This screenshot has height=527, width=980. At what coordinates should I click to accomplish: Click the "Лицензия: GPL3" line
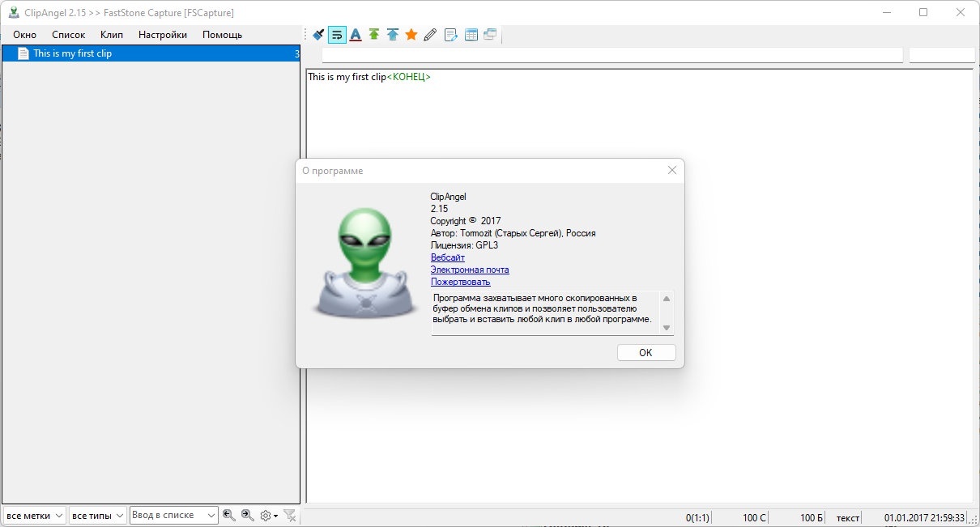click(464, 245)
